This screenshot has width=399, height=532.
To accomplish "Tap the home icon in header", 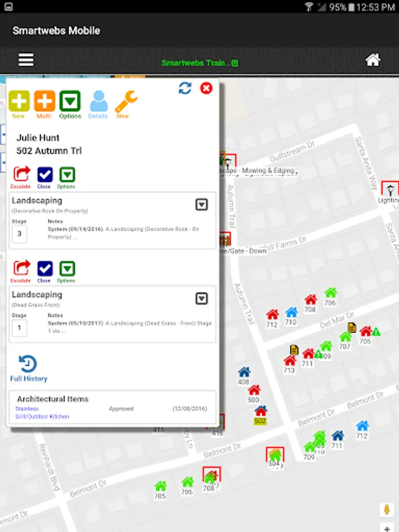I will click(x=372, y=60).
